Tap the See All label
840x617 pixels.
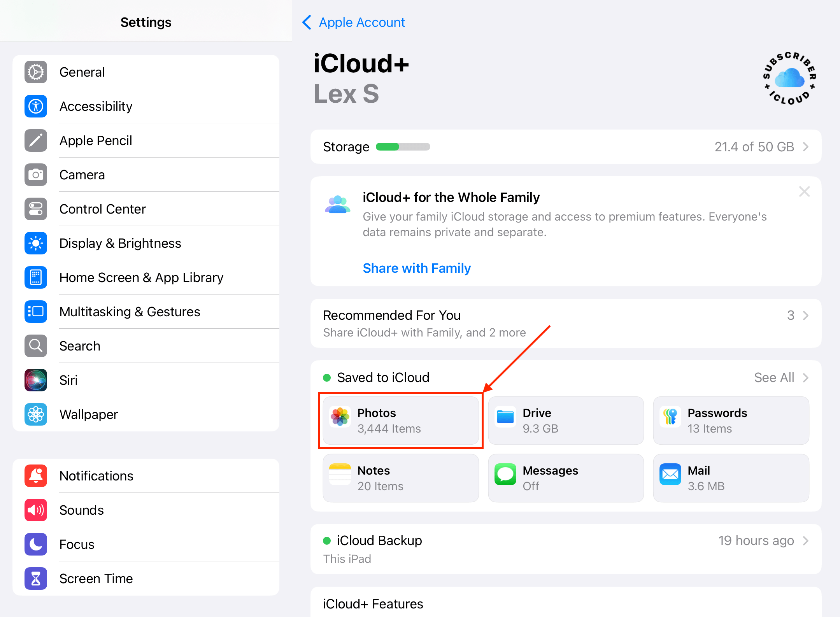pyautogui.click(x=774, y=377)
